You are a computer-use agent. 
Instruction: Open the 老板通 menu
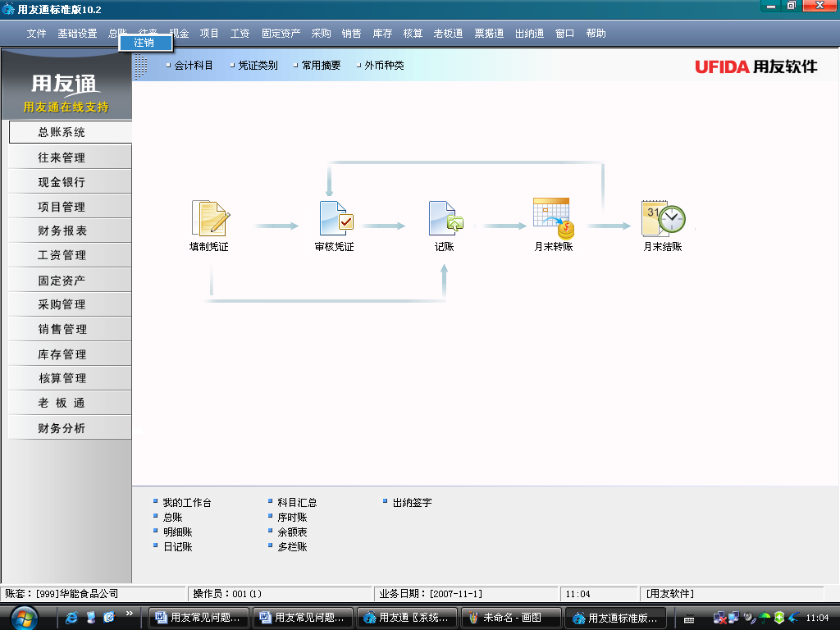point(448,33)
